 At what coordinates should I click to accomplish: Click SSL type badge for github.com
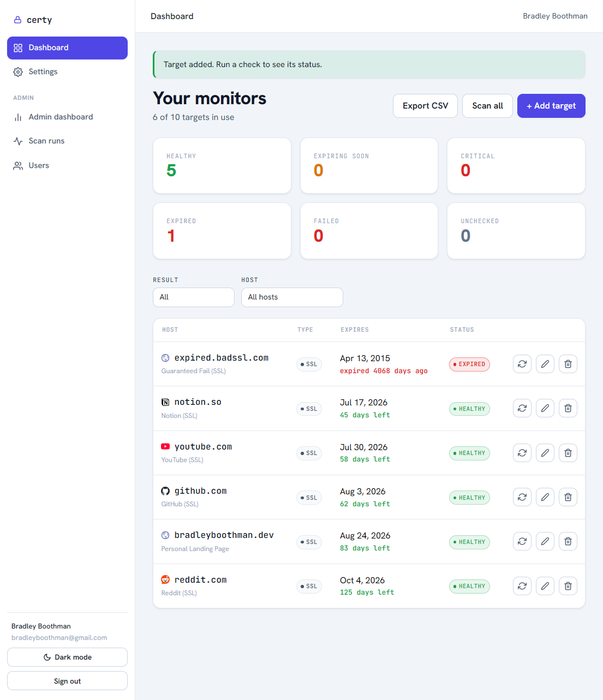[x=309, y=498]
